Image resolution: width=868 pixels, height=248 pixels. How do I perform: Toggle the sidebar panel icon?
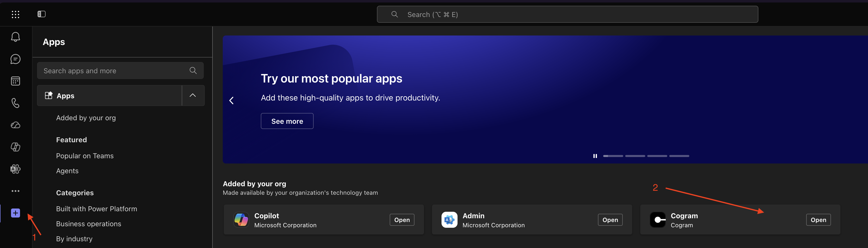[x=42, y=14]
